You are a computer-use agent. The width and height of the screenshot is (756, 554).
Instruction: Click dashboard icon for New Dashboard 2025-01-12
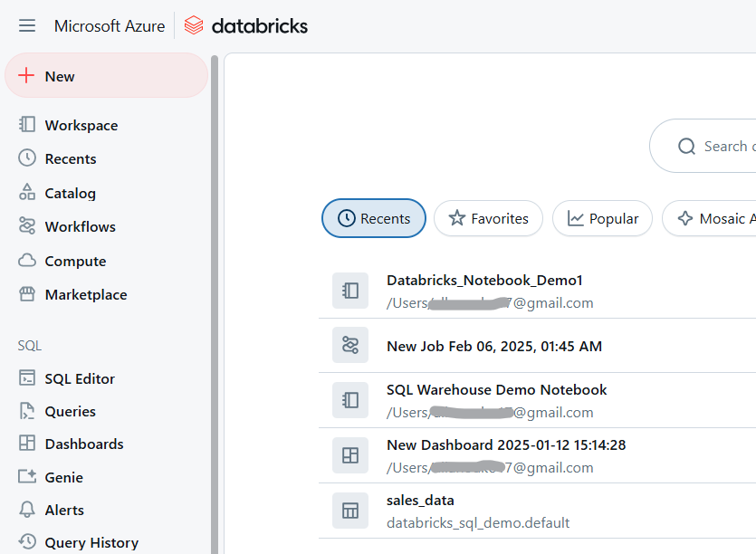(x=350, y=455)
